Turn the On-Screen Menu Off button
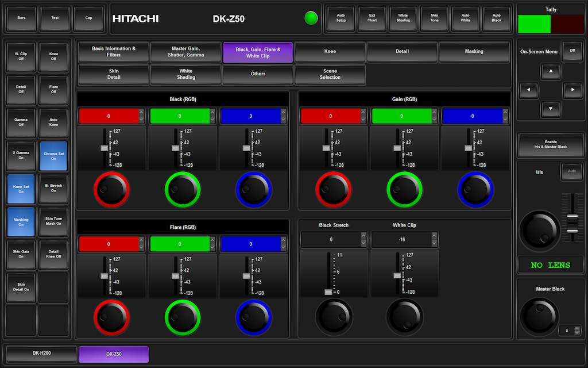This screenshot has width=588, height=368. click(572, 51)
